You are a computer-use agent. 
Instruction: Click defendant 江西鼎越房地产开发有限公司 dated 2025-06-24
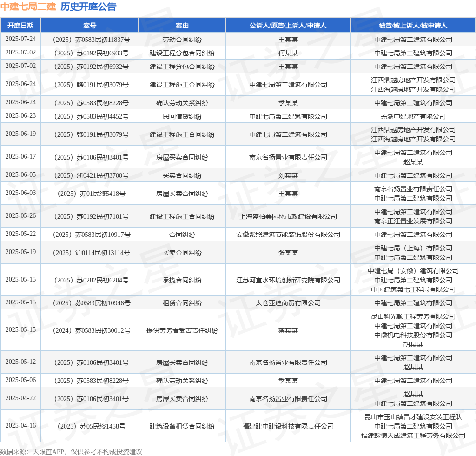[413, 80]
